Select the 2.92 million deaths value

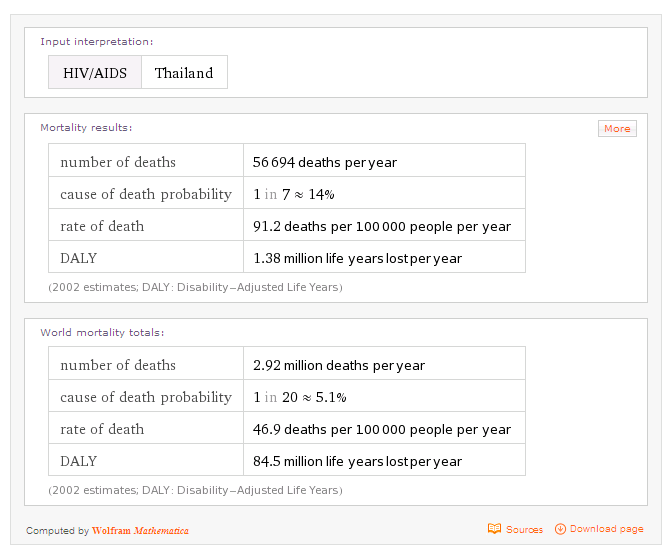[x=339, y=365]
